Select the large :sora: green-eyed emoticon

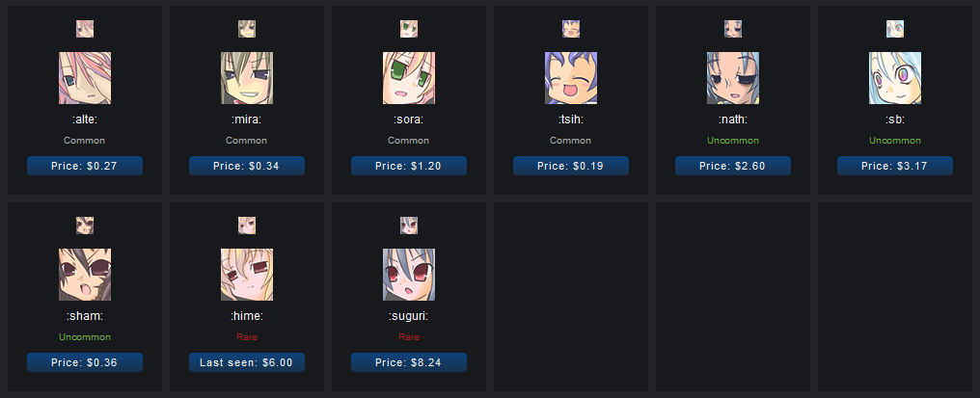pyautogui.click(x=409, y=78)
